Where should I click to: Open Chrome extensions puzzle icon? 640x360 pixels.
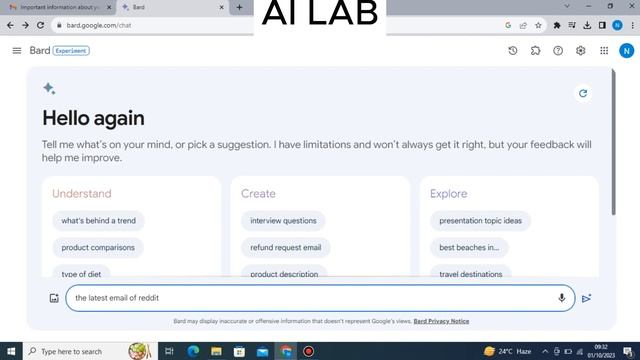pos(557,25)
